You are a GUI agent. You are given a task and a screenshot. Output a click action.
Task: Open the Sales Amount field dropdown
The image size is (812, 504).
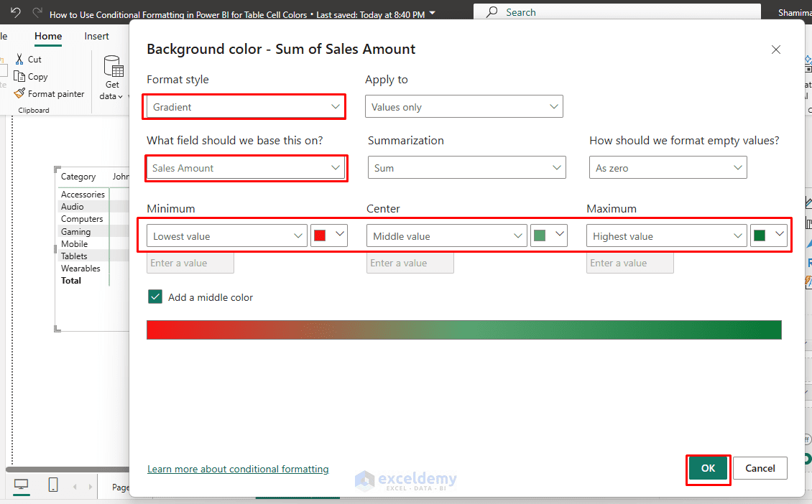pyautogui.click(x=246, y=168)
